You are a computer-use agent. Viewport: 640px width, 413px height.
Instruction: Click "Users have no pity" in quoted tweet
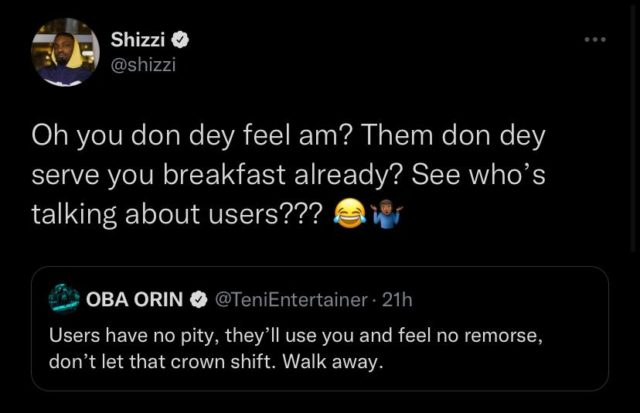[116, 336]
